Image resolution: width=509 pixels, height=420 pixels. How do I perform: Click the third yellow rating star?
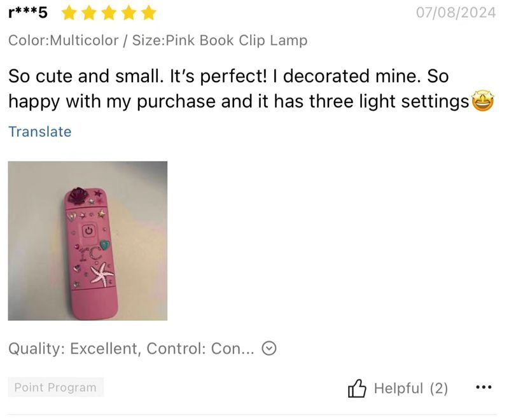coord(109,13)
